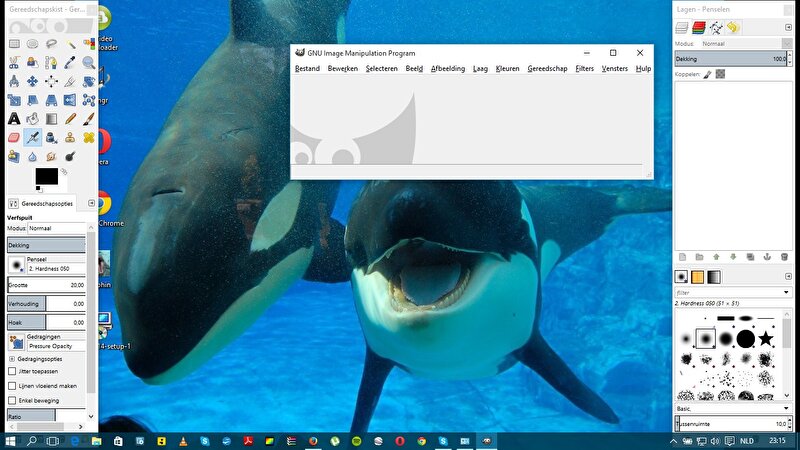Click the Windows Start button
This screenshot has width=800, height=450.
(x=10, y=440)
